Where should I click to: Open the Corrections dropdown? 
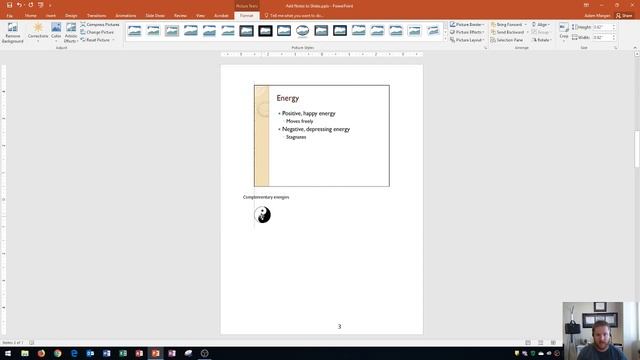pyautogui.click(x=38, y=33)
